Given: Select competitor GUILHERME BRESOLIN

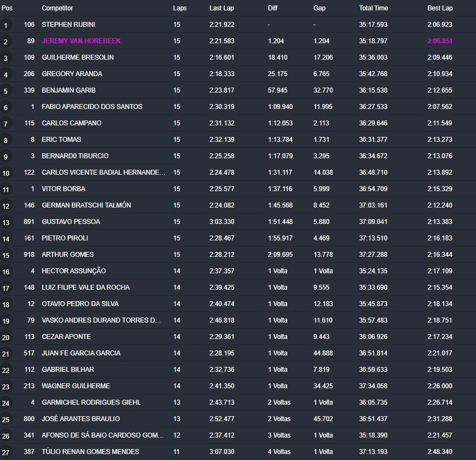Looking at the screenshot, I should [x=78, y=58].
